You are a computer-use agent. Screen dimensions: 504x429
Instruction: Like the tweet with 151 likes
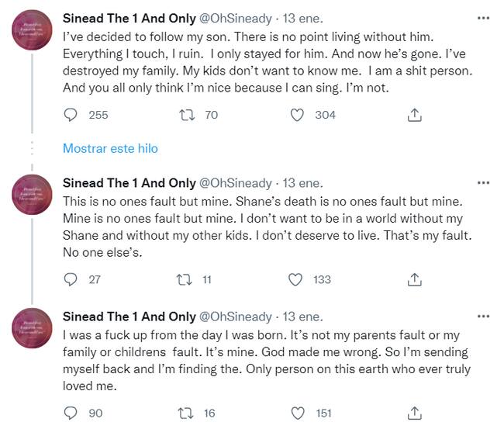pos(297,413)
